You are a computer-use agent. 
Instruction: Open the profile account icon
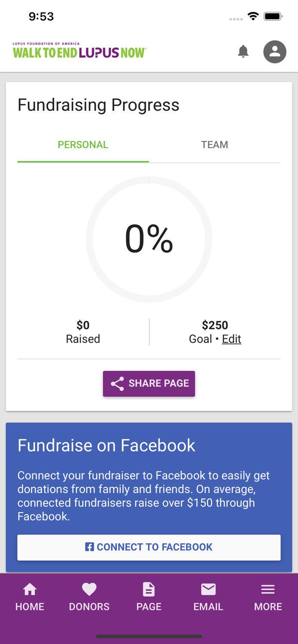(x=275, y=52)
